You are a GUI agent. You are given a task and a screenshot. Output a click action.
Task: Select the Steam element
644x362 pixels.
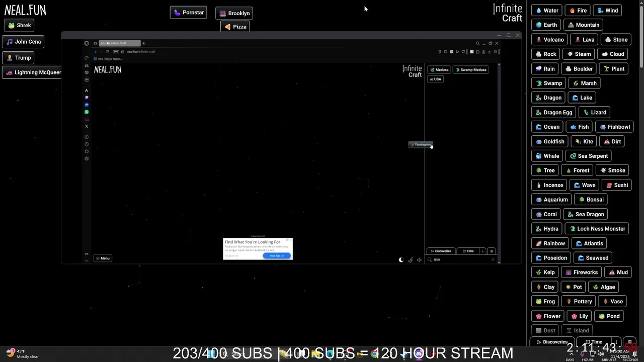point(579,54)
